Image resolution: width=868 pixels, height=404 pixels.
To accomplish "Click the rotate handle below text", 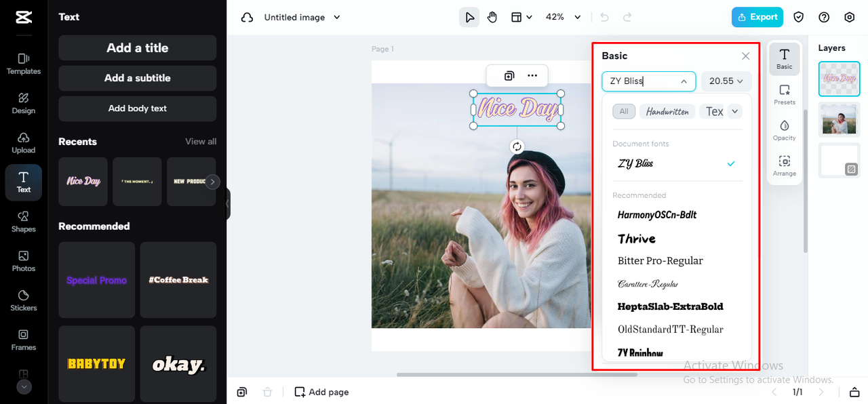I will pyautogui.click(x=517, y=146).
